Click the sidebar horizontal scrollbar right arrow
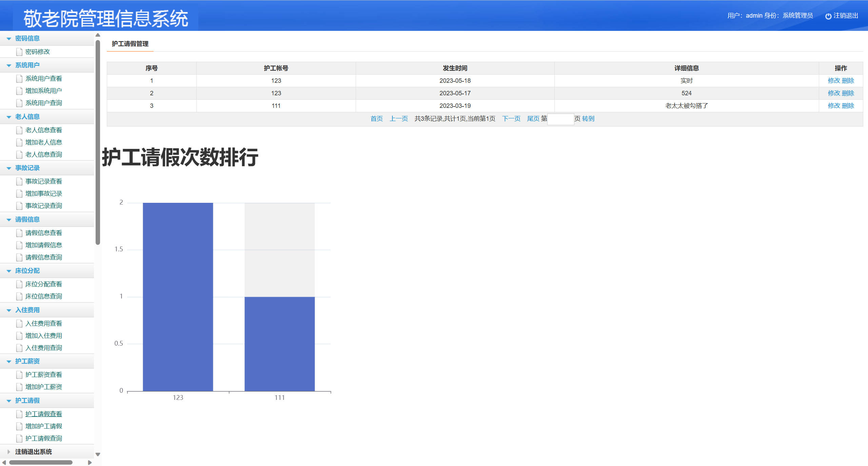The height and width of the screenshot is (466, 868). (90, 462)
